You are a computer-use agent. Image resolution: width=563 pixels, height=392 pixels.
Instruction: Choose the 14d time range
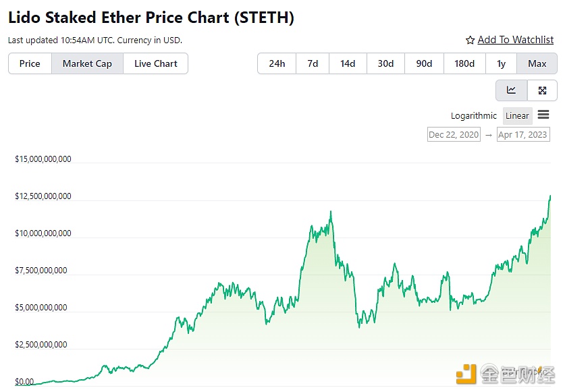tap(348, 64)
